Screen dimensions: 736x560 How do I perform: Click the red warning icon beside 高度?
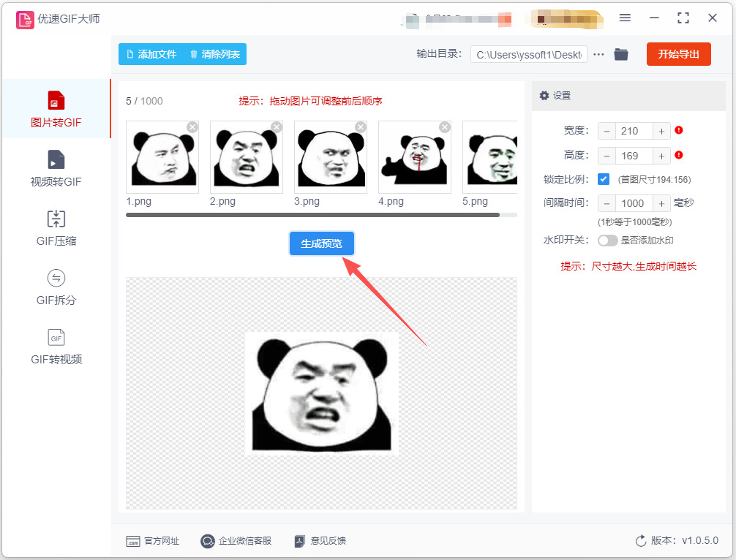click(x=679, y=155)
